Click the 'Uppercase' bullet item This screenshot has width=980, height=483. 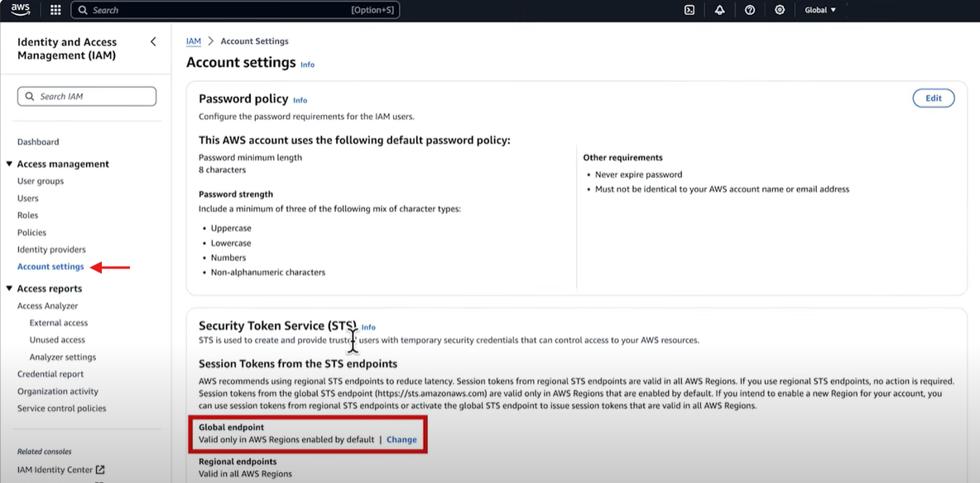point(231,229)
